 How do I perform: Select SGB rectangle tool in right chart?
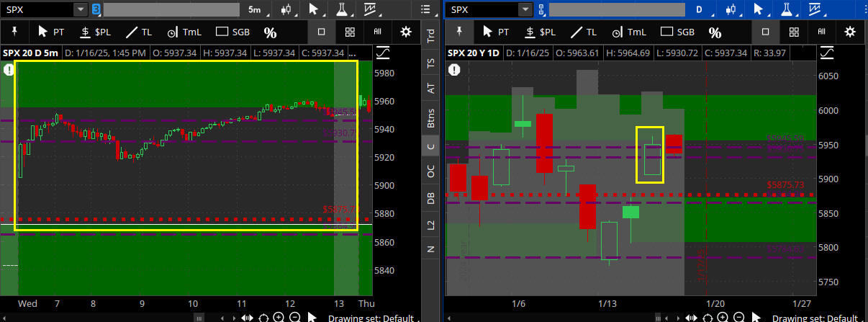click(677, 32)
